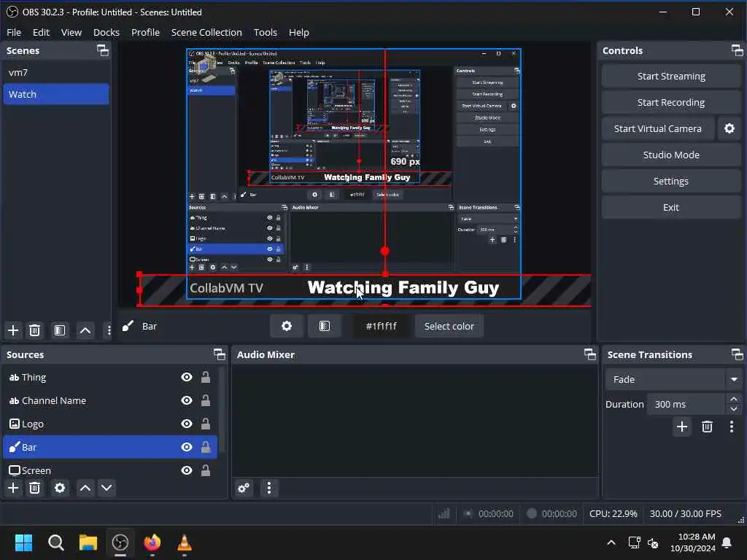Add a new scene with the plus icon
The height and width of the screenshot is (560, 747).
point(13,330)
